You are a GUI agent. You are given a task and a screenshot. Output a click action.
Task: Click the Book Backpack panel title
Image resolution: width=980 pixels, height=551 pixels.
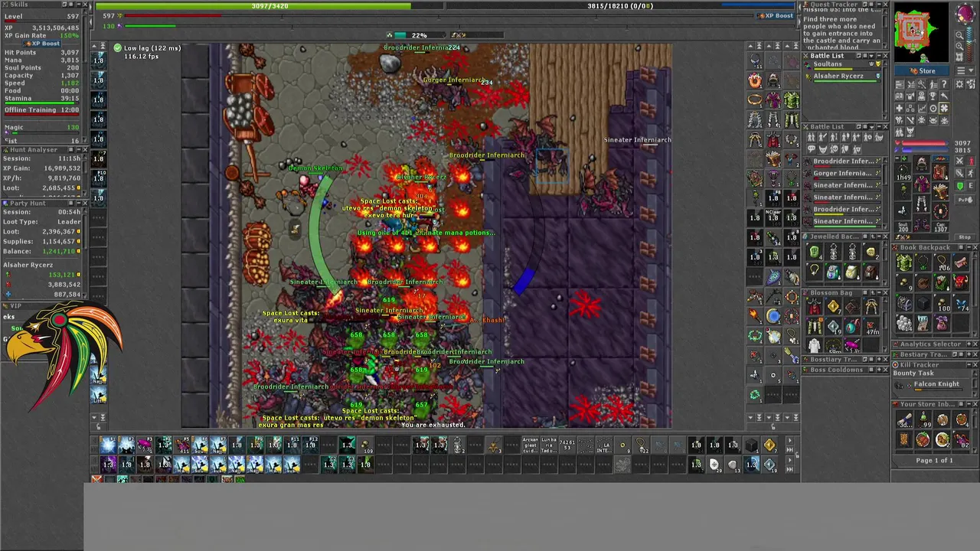pyautogui.click(x=925, y=247)
